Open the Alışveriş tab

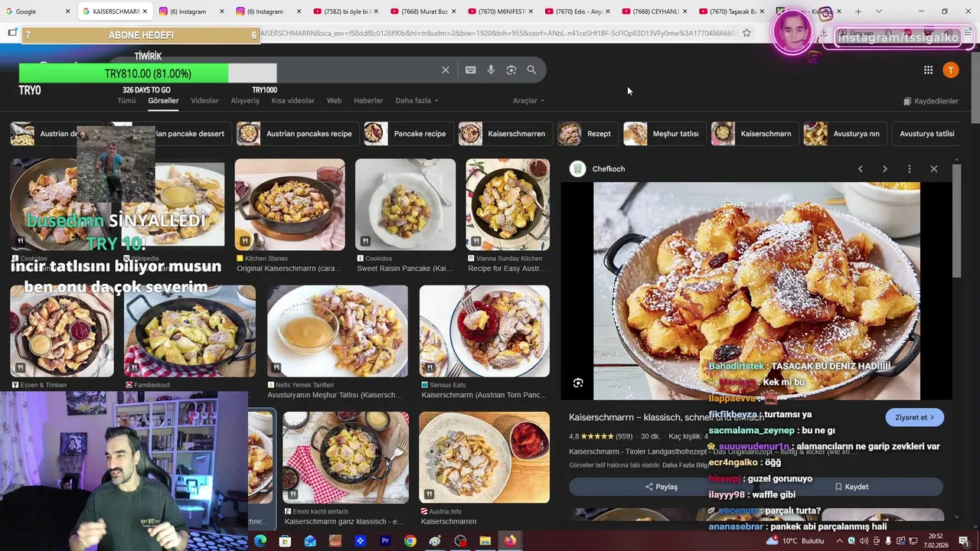click(x=245, y=100)
